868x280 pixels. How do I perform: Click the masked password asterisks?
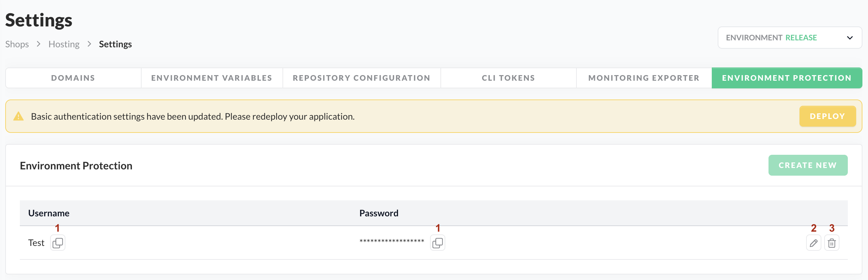tap(392, 241)
